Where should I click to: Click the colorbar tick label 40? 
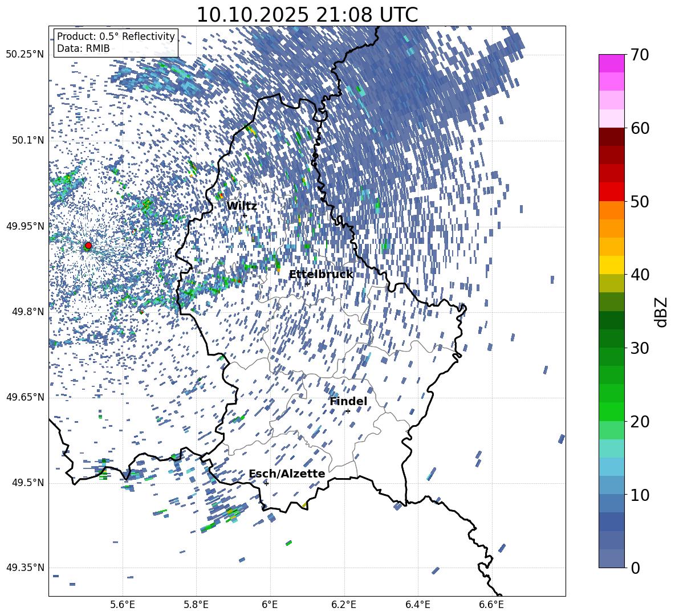point(639,275)
